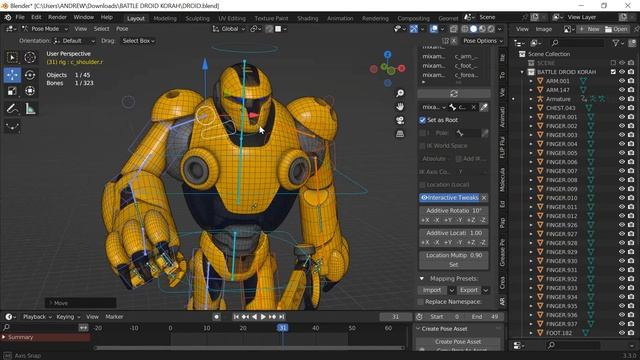
Task: Click the pan hand viewport icon
Action: coord(400,107)
